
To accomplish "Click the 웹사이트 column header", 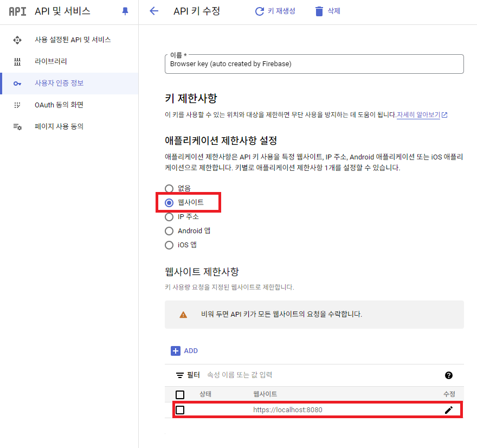I will (265, 394).
